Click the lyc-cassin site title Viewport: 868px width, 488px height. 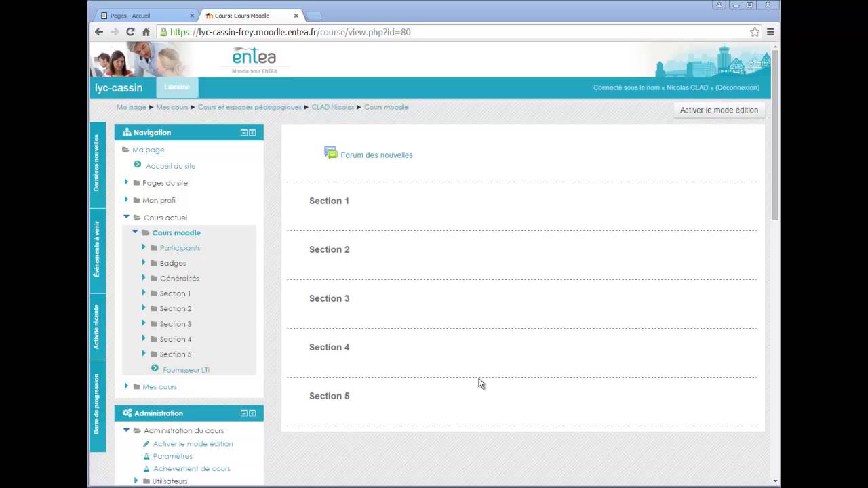(x=119, y=88)
